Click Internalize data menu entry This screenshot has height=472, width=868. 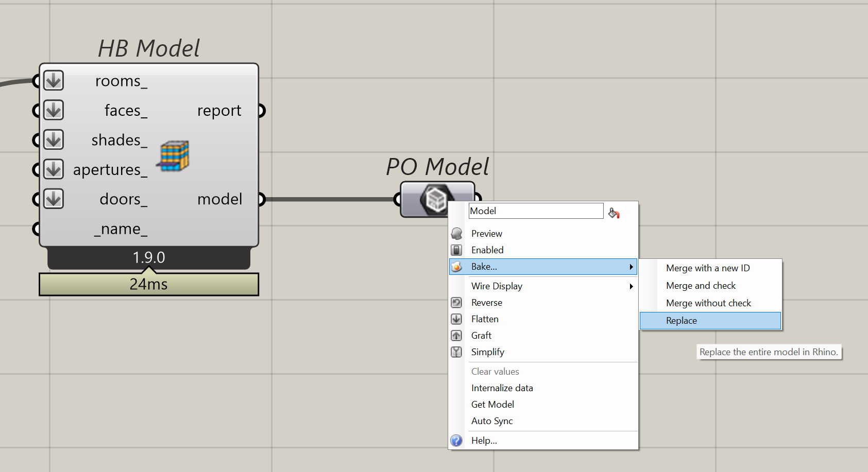(x=502, y=388)
